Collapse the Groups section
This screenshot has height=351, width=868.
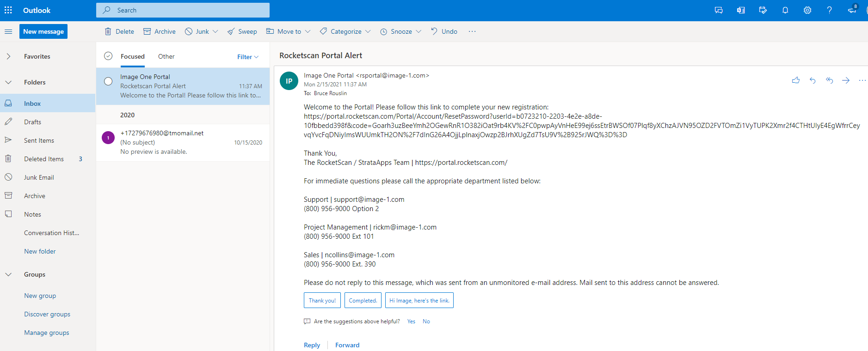[x=8, y=274]
